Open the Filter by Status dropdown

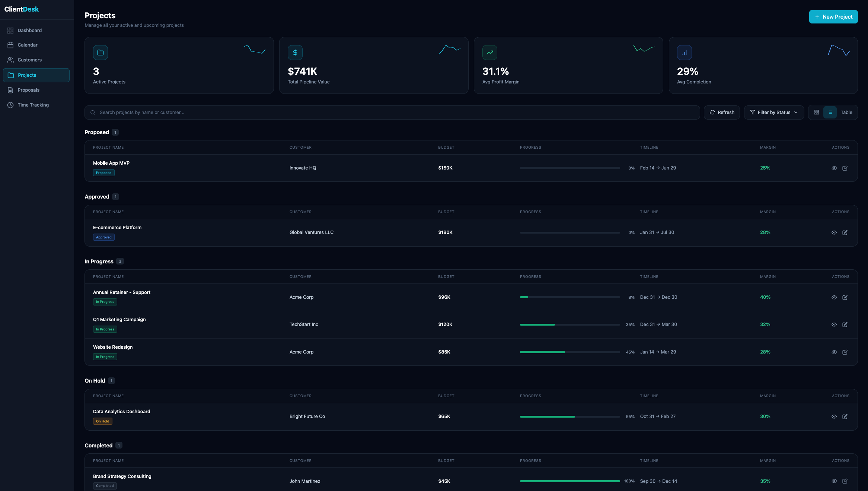click(x=774, y=112)
